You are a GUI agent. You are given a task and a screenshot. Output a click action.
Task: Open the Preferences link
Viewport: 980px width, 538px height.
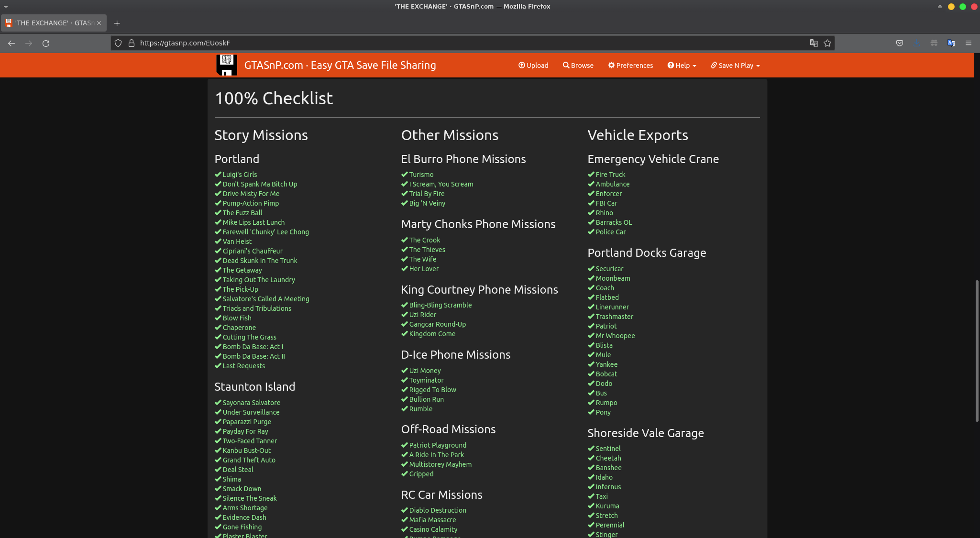pos(630,66)
